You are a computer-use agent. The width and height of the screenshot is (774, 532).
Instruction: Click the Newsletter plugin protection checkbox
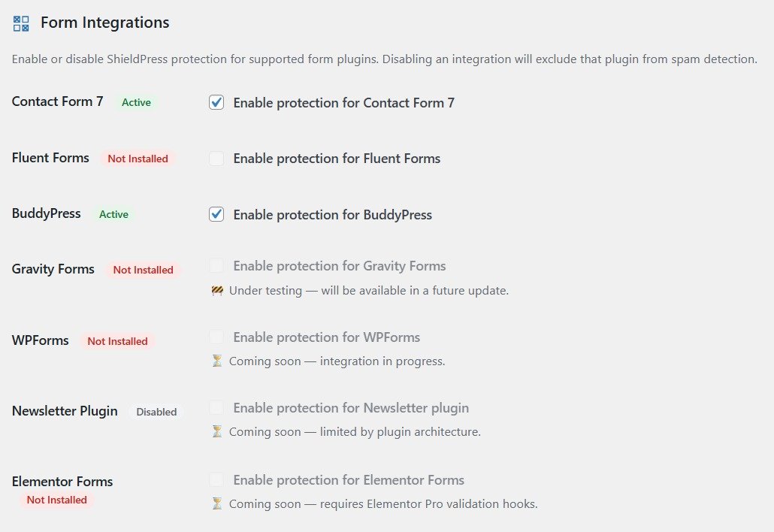pyautogui.click(x=216, y=407)
